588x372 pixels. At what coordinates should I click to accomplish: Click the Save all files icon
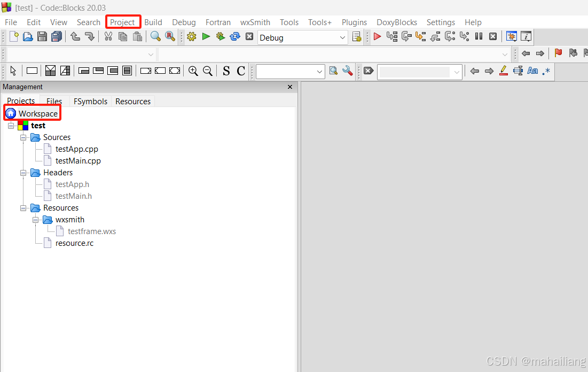(57, 36)
